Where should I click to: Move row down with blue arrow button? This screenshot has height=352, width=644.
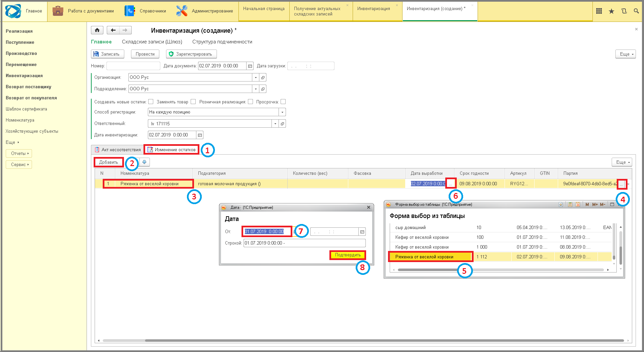(144, 162)
